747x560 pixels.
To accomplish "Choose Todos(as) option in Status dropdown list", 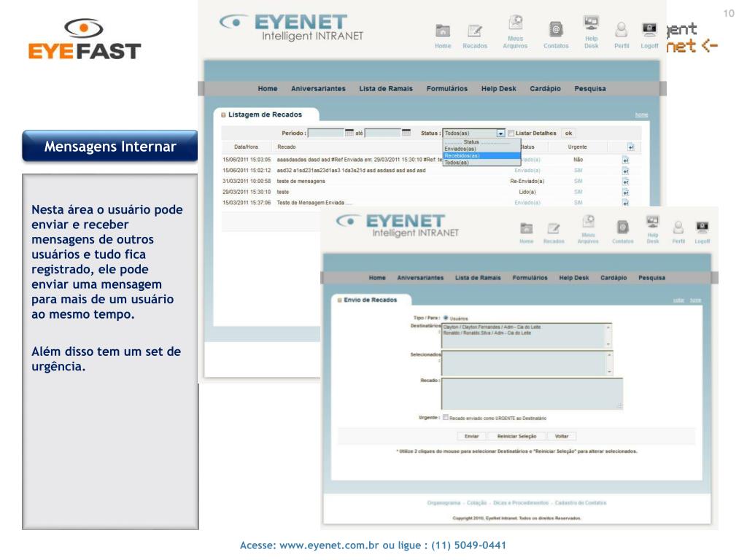I will 481,163.
